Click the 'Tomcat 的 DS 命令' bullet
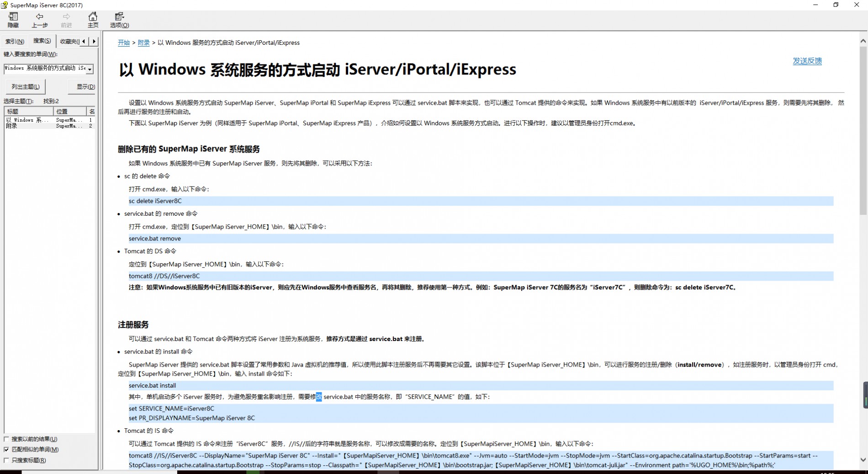Image resolution: width=868 pixels, height=474 pixels. (x=150, y=251)
